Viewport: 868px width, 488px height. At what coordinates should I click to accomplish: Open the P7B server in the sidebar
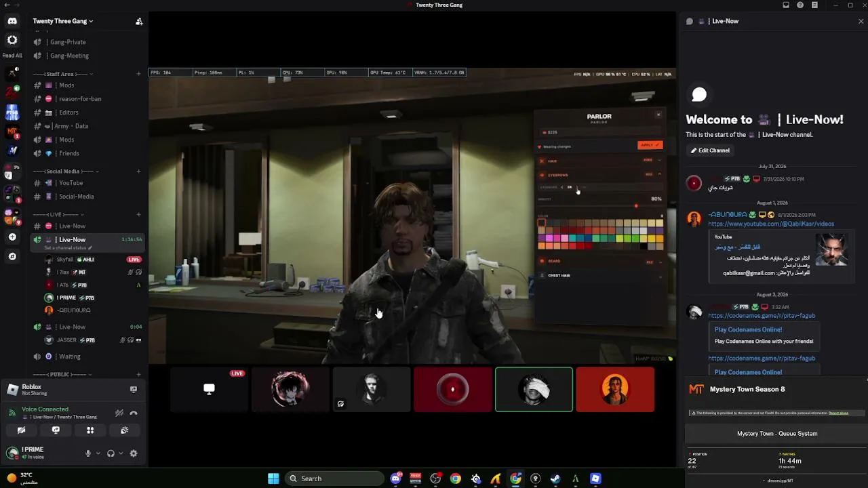(x=12, y=113)
